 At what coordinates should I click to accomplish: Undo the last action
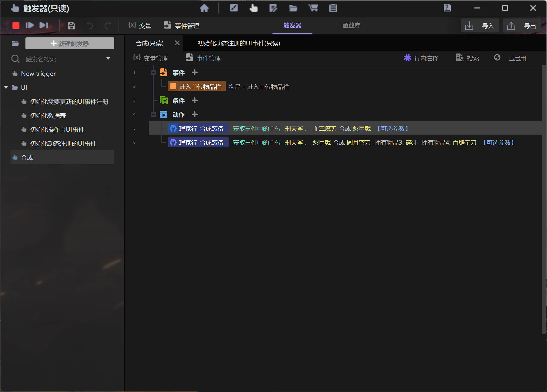point(90,26)
